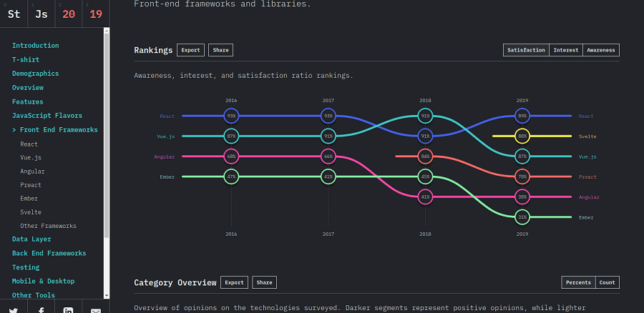Click the 2019 React 89% node
The image size is (644, 313).
522,116
